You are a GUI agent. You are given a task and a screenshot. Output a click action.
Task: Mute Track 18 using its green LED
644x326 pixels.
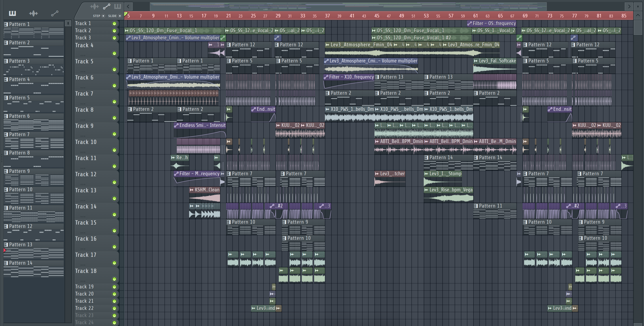pyautogui.click(x=114, y=279)
